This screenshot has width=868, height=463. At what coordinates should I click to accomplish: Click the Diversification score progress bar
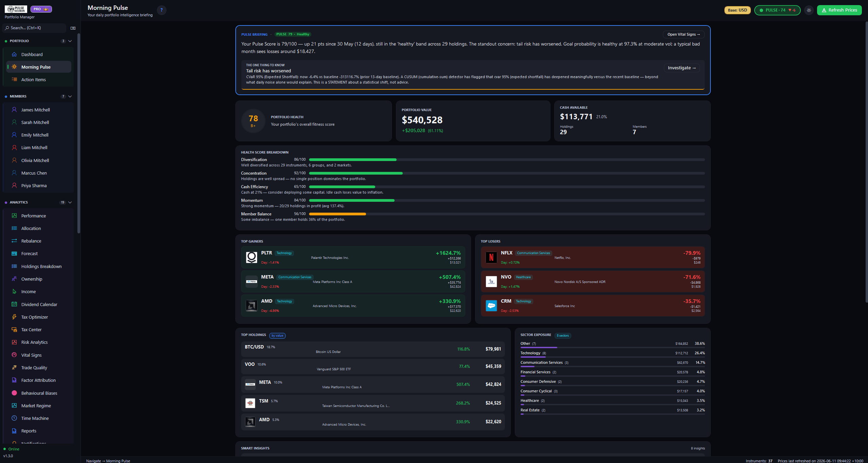point(507,160)
